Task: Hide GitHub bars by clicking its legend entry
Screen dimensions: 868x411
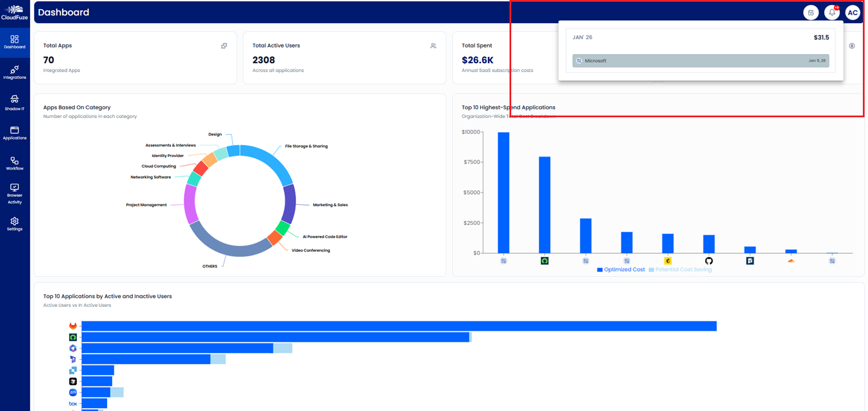Action: [x=708, y=260]
